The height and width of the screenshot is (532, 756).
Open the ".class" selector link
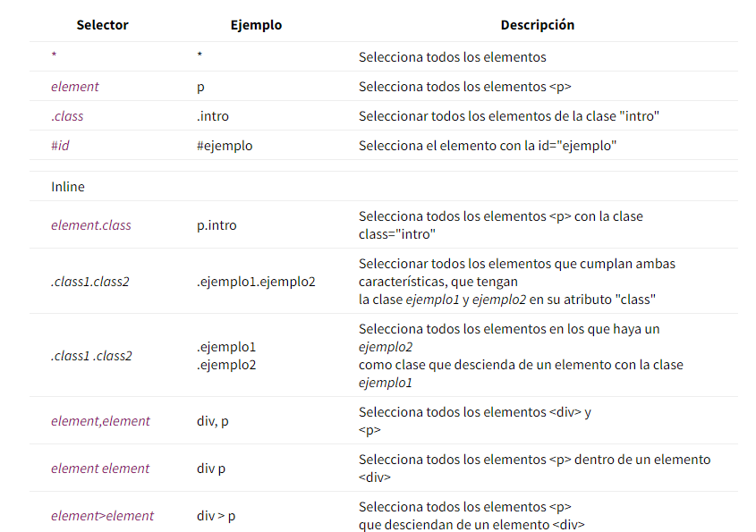tap(67, 116)
